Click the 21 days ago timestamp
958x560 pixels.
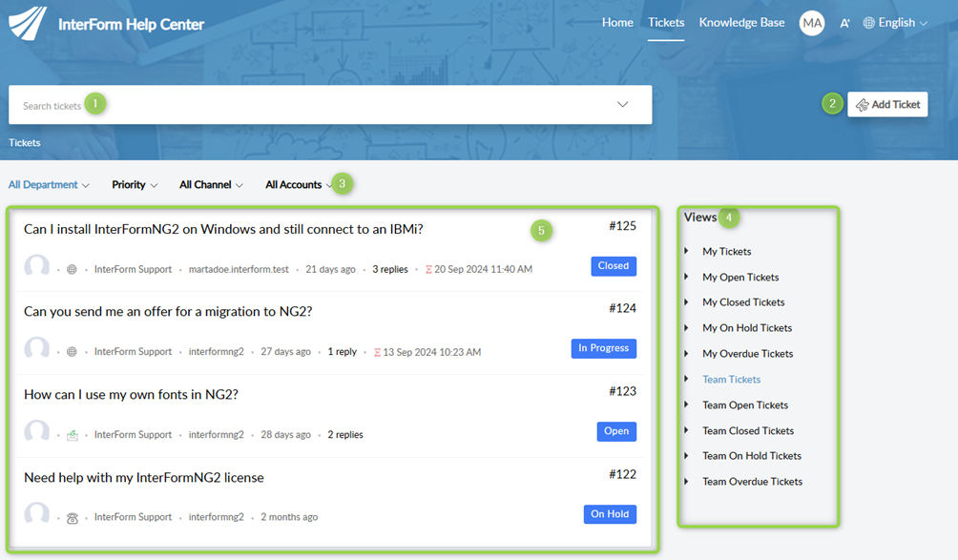[330, 269]
